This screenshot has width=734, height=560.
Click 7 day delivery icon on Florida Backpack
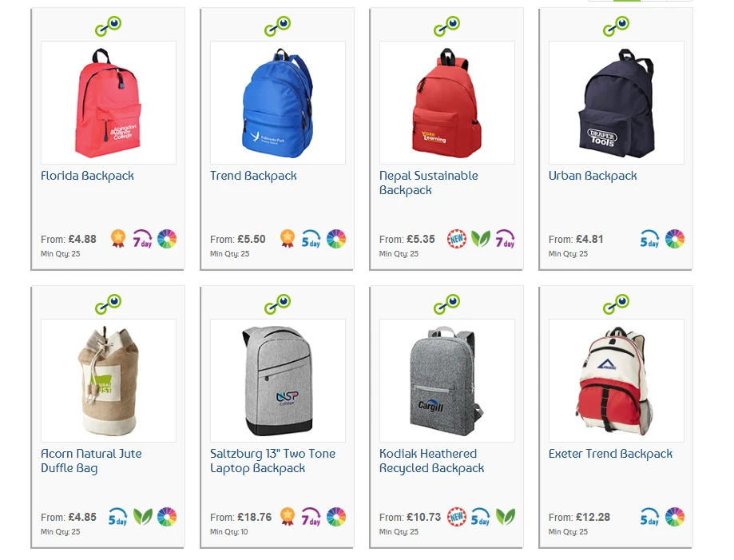[142, 239]
